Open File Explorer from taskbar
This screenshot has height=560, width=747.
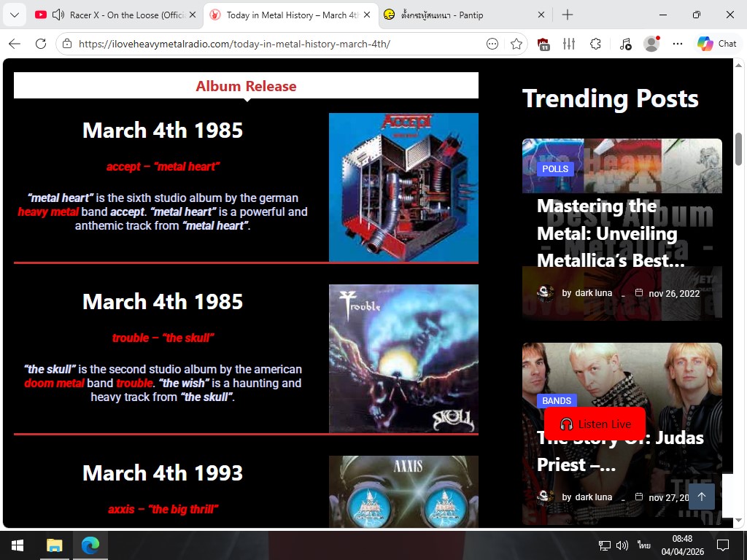54,545
